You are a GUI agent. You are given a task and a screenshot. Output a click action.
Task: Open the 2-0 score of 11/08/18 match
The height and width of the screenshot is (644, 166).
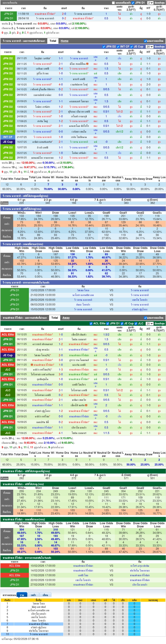(x=64, y=14)
